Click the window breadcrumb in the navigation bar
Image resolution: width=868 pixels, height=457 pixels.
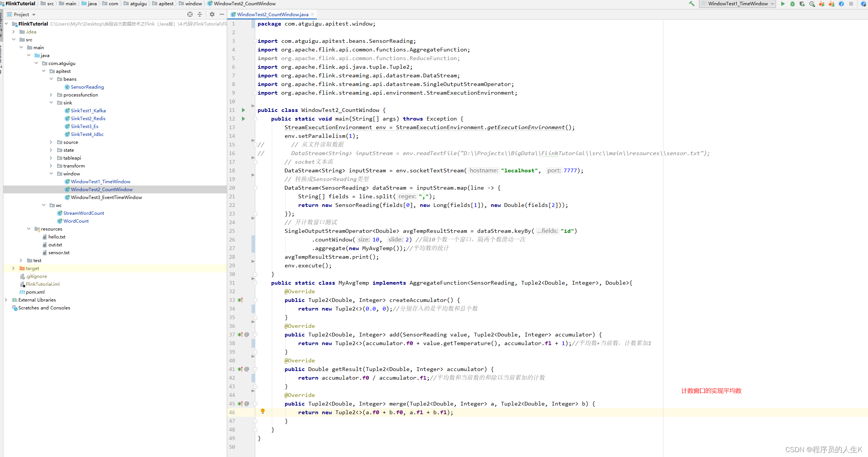click(193, 3)
